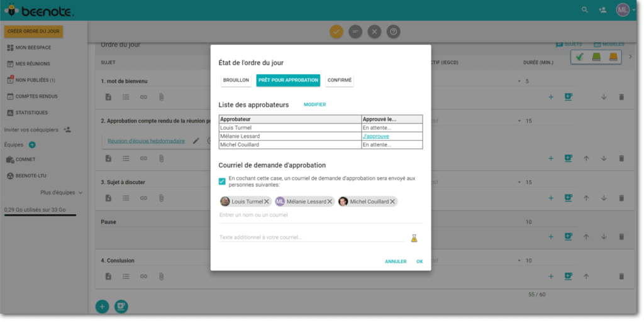Select PRÊT POUR APPROBATION status
Viewport: 644px width, 326px height.
tap(288, 80)
